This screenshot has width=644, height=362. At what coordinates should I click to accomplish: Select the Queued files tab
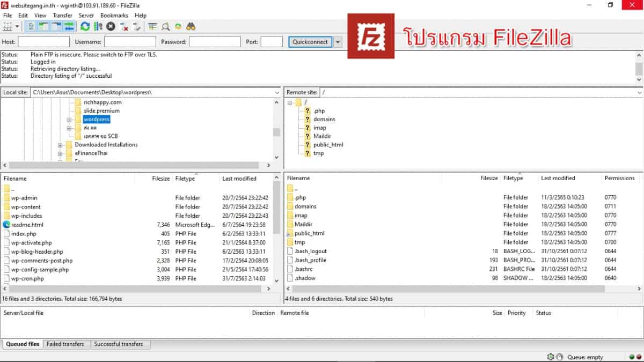[x=23, y=344]
